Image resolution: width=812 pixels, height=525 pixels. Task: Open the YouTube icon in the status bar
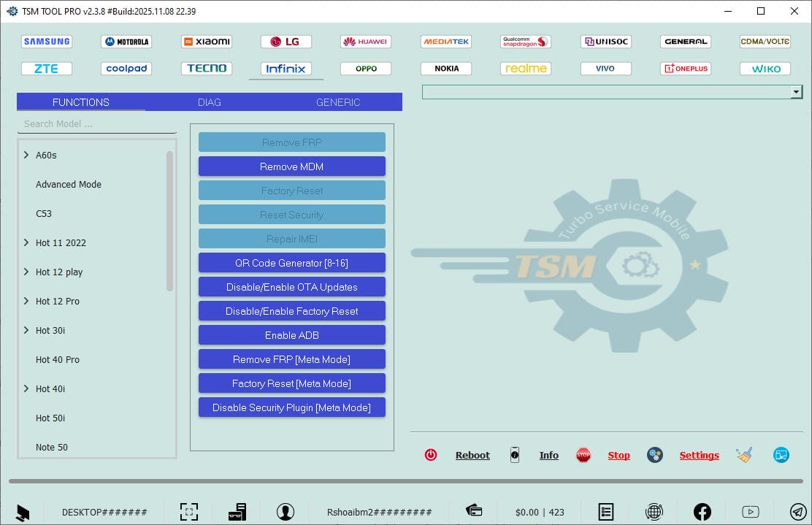(x=751, y=511)
